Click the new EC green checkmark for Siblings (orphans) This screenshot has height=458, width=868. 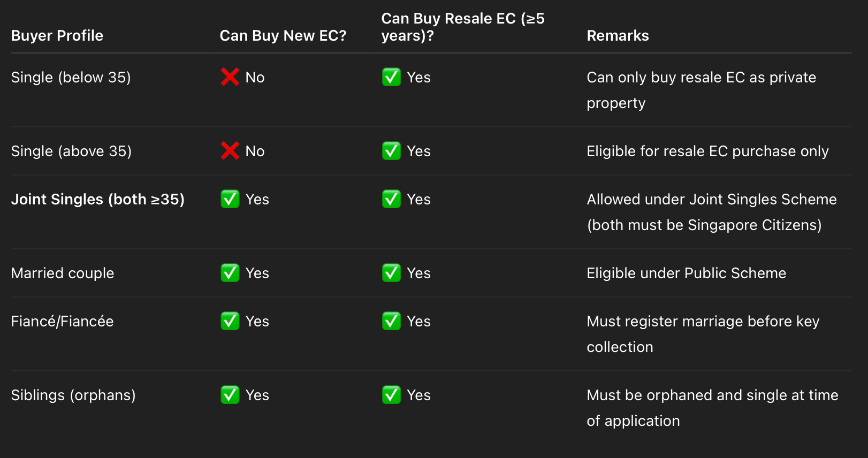coord(230,395)
